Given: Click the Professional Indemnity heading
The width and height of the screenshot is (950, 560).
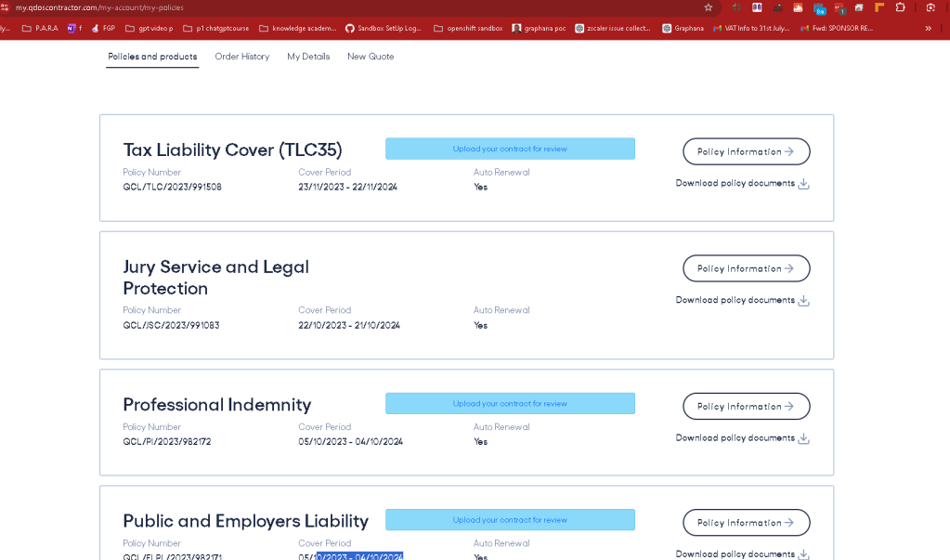Looking at the screenshot, I should [217, 405].
